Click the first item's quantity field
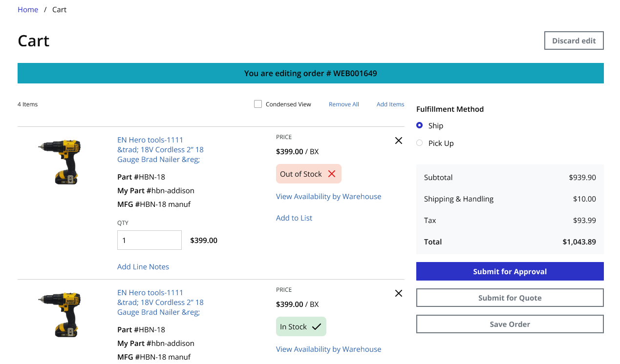The image size is (620, 364). (149, 240)
